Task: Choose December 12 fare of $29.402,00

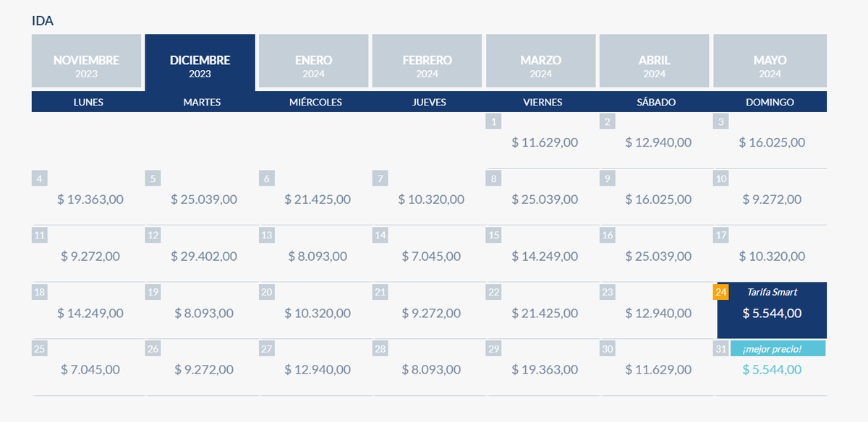Action: (x=204, y=256)
